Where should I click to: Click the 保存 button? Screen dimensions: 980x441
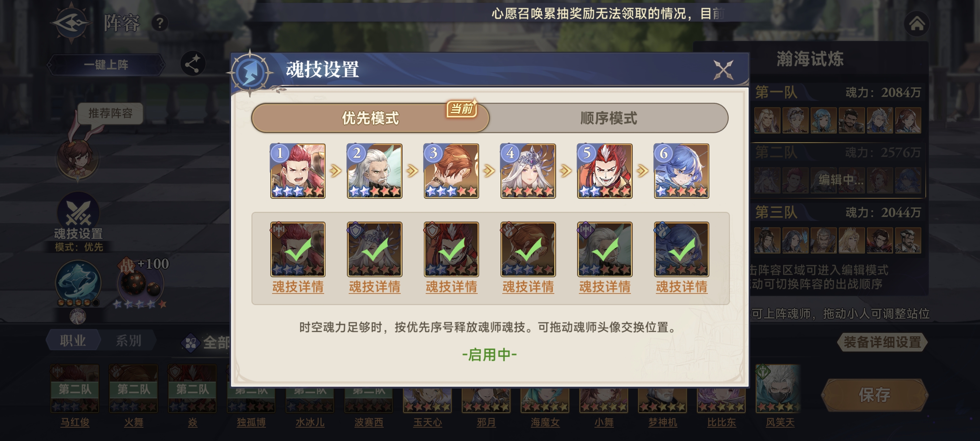[x=874, y=395]
